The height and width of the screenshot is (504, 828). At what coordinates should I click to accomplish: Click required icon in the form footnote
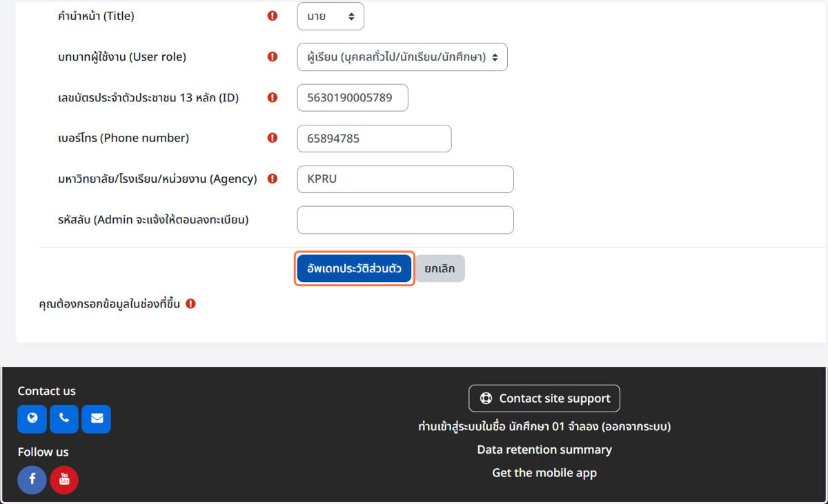click(191, 303)
